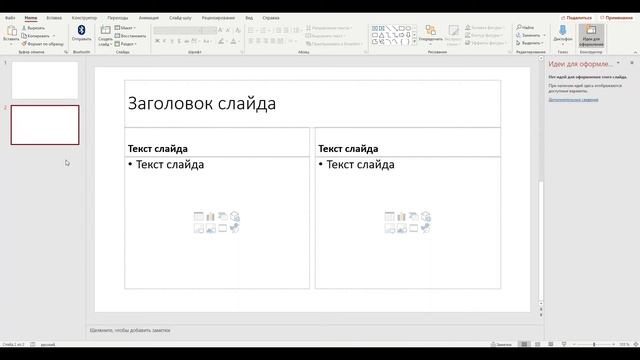Open the text highlight color picker
Viewport: 640px width, 360px height.
221,41
